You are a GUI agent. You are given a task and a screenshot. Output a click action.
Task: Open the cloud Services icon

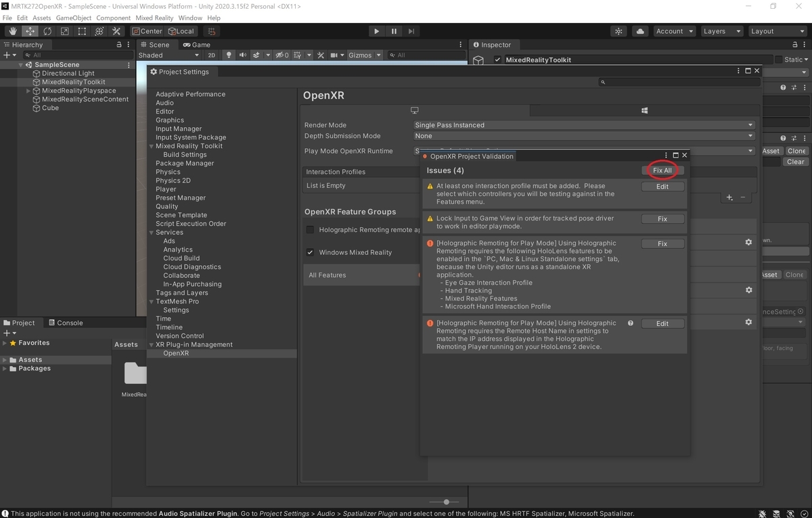(x=640, y=31)
